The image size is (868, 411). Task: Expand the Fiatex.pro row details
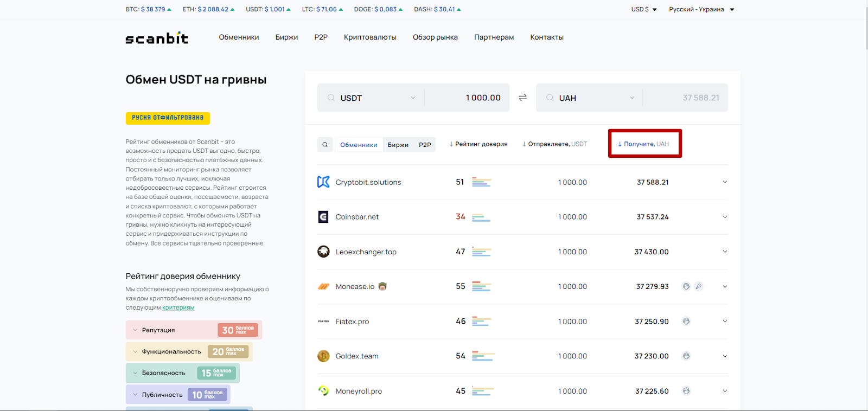tap(725, 322)
